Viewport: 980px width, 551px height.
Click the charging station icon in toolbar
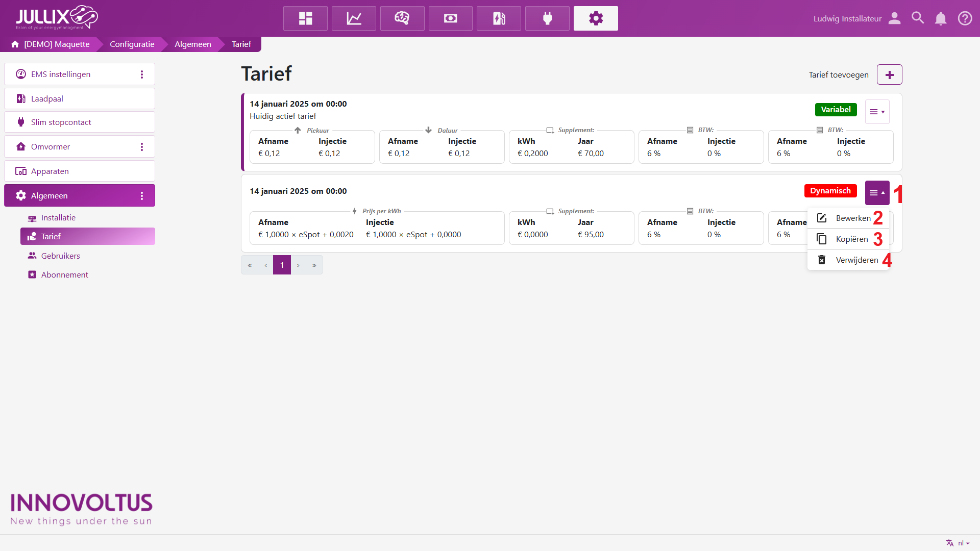tap(499, 18)
